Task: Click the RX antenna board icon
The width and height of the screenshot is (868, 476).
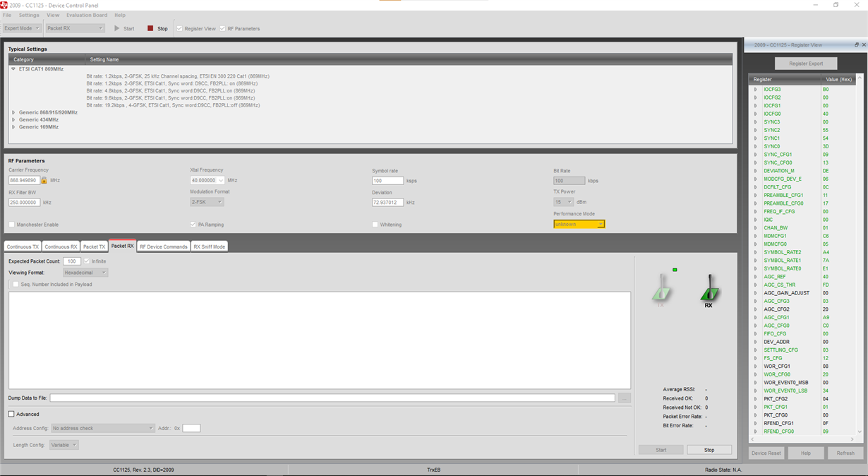Action: pyautogui.click(x=709, y=291)
